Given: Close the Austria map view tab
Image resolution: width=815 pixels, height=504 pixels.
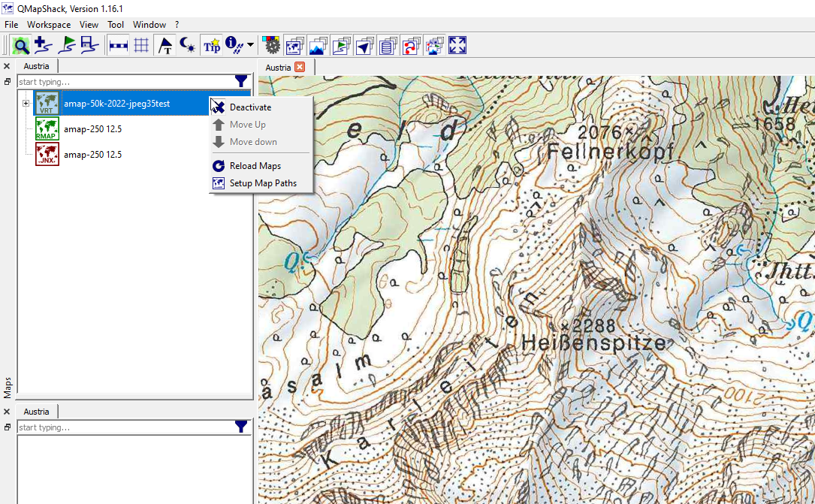Looking at the screenshot, I should pyautogui.click(x=300, y=67).
